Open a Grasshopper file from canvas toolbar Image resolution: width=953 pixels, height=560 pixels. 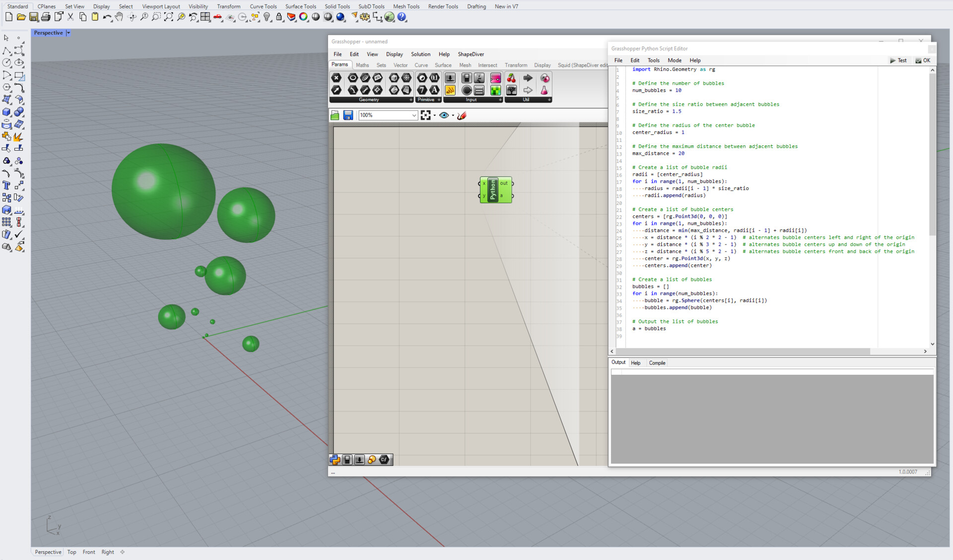pyautogui.click(x=335, y=115)
